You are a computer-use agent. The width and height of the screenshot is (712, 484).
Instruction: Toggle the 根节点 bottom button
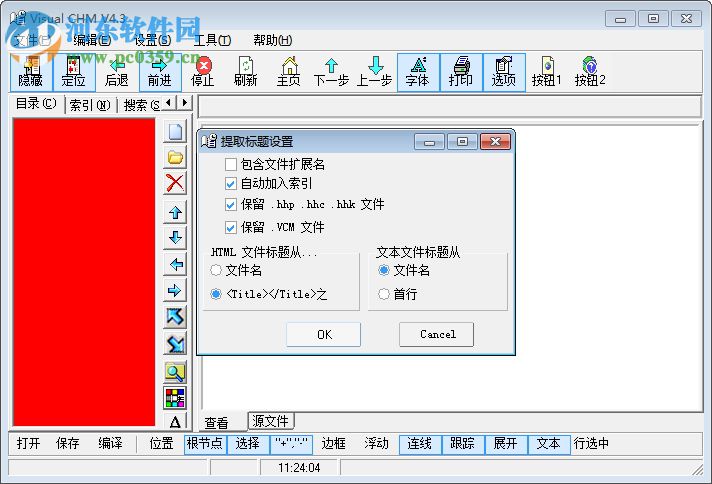[205, 444]
